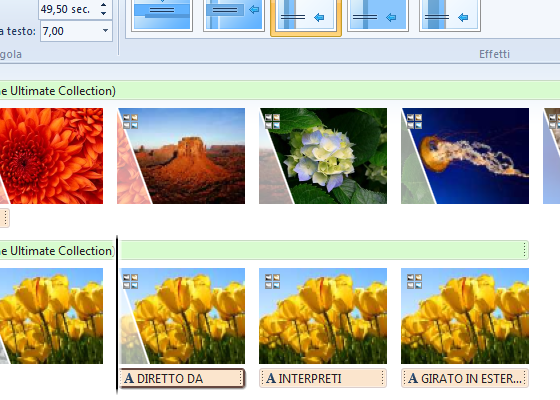Click inside the 49,50 sec duration field
This screenshot has width=560, height=400.
click(69, 9)
